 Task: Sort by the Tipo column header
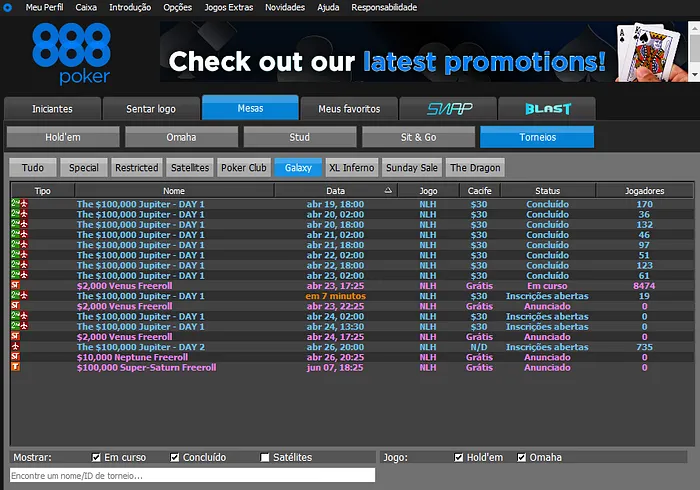[42, 191]
